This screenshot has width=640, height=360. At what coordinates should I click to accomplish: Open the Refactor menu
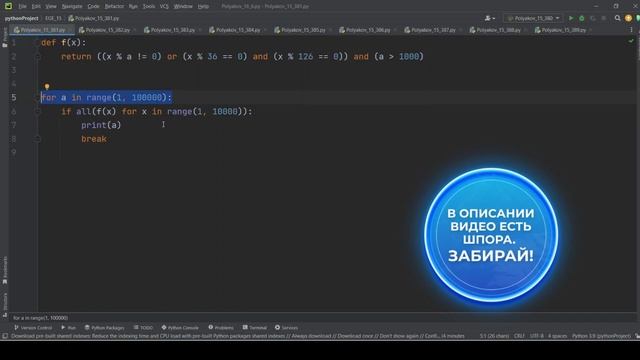114,6
